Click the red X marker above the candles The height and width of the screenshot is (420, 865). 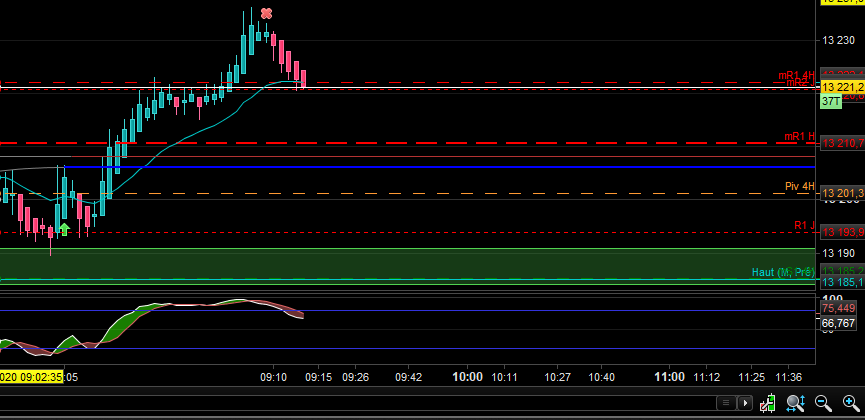coord(266,13)
